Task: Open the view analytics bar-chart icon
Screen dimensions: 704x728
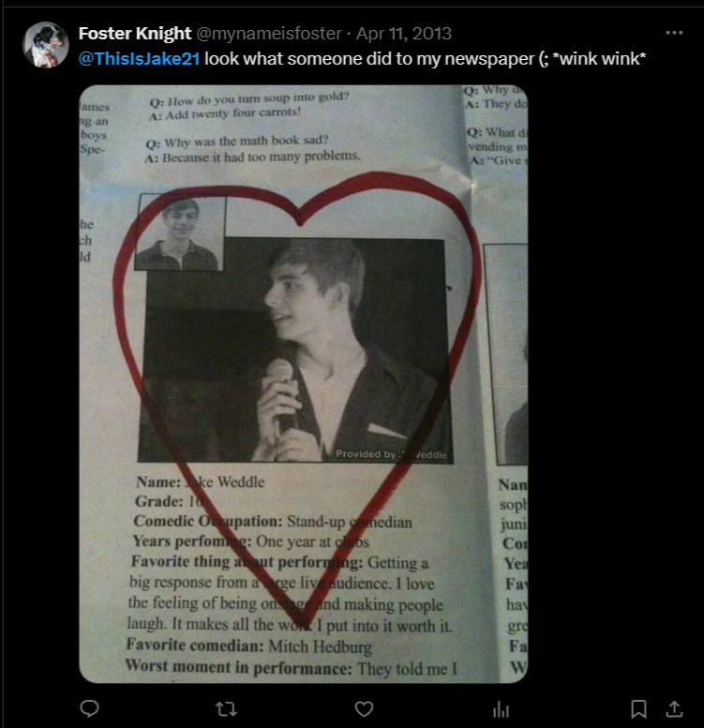Action: pos(502,709)
